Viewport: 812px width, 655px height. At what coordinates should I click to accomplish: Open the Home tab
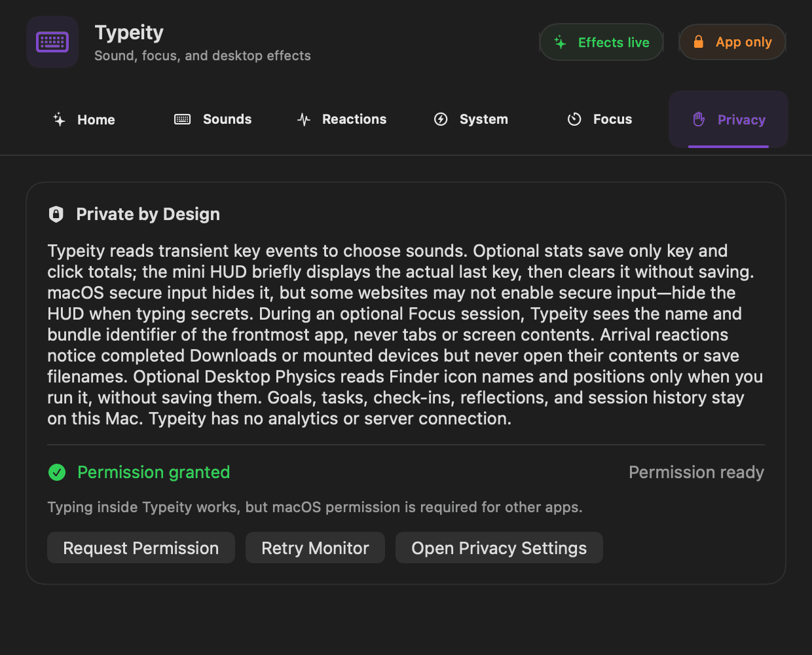[84, 119]
